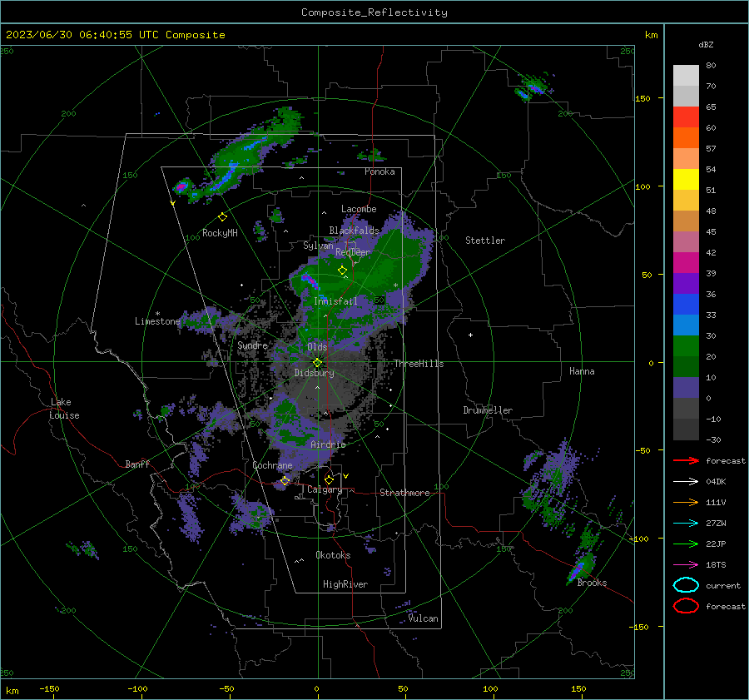Click the Cochrane city label
Viewport: 749px width, 700px height.
pos(272,465)
